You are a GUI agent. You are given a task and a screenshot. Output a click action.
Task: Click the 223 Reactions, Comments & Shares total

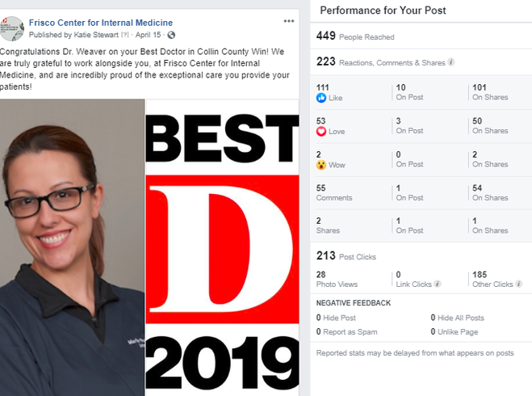381,61
